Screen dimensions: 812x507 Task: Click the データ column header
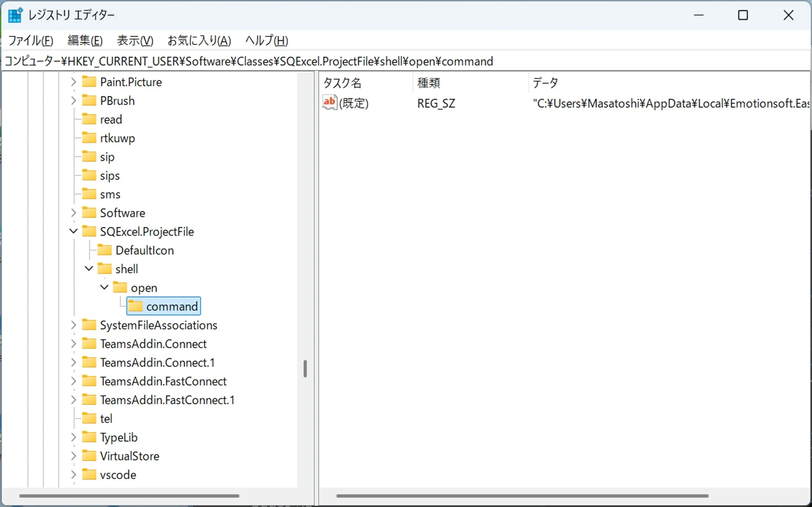click(669, 83)
